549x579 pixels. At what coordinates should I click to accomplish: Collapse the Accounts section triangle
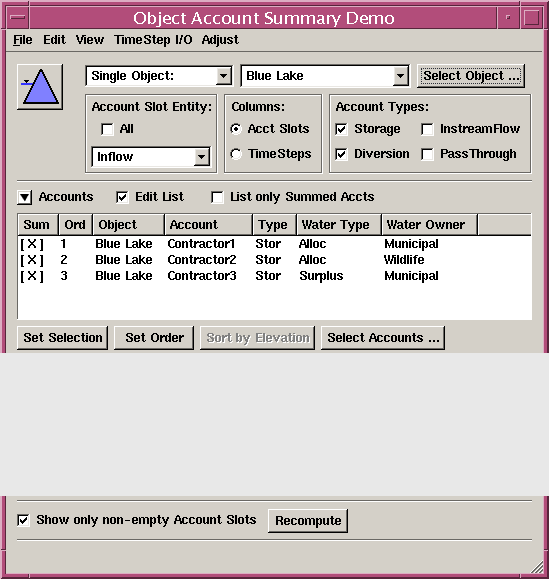tap(25, 197)
